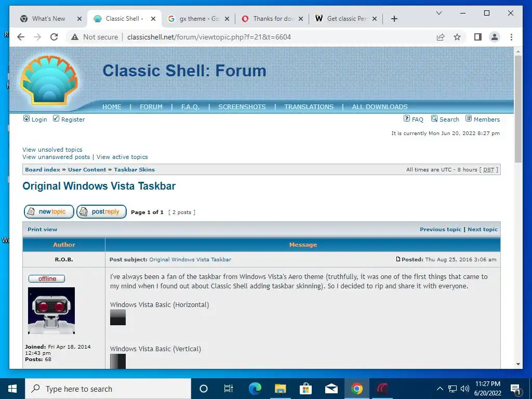Click the post reply button
Screen dimensions: 532x399
(101, 211)
